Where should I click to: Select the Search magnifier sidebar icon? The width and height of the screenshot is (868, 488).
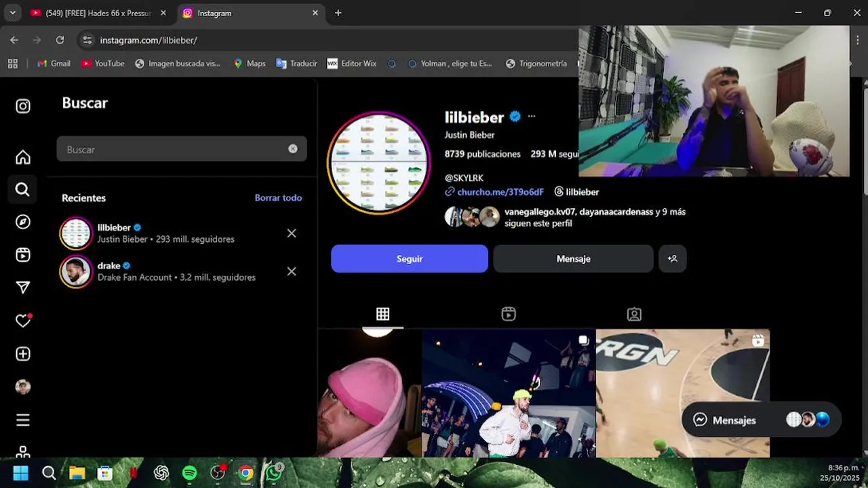pyautogui.click(x=22, y=190)
